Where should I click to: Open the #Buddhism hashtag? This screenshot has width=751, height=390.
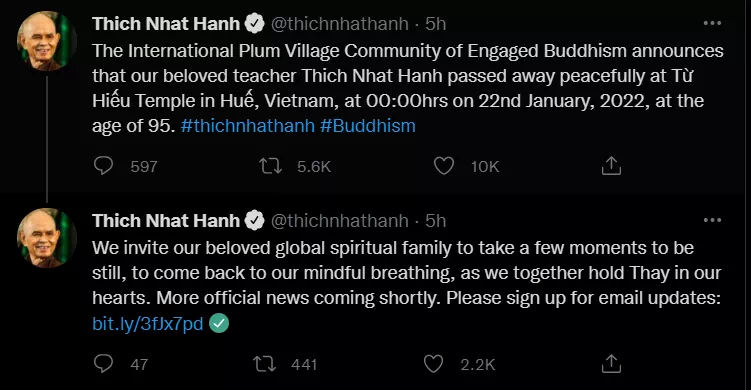(367, 126)
